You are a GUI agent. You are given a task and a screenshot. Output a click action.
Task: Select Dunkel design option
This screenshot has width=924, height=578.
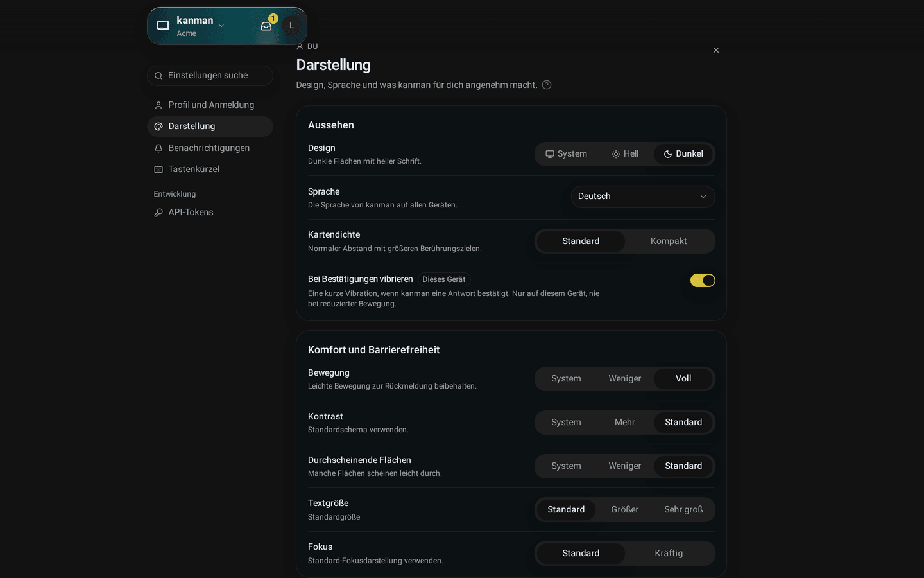tap(683, 154)
